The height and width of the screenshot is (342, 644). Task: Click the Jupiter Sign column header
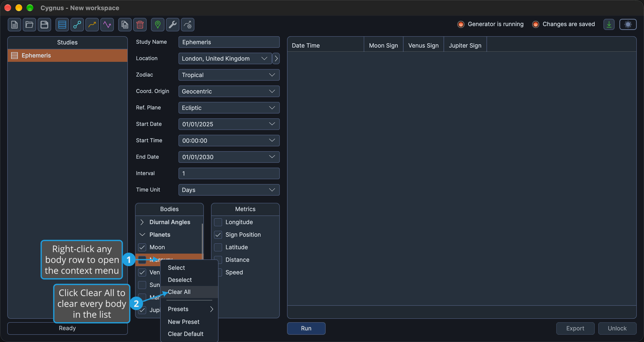465,45
